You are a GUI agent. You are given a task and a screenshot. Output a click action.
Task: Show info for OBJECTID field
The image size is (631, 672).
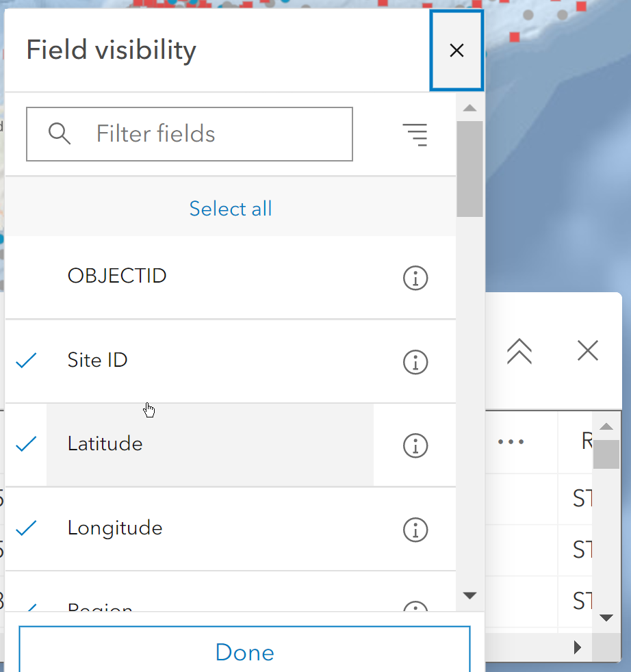[415, 278]
